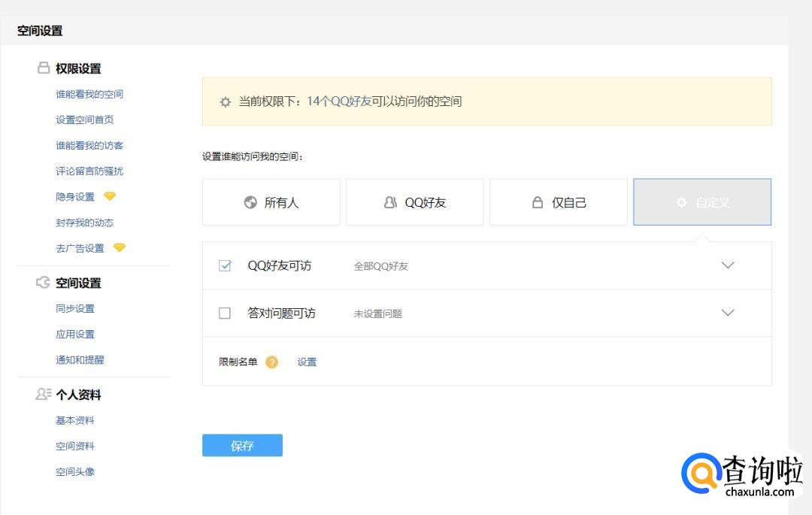Click the QQ好友可访 label

(280, 265)
